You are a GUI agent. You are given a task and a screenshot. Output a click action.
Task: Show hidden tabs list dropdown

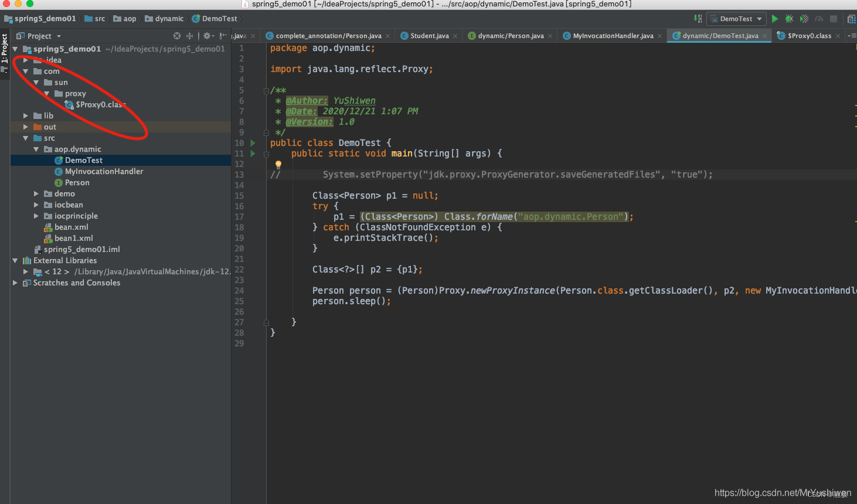pyautogui.click(x=851, y=36)
